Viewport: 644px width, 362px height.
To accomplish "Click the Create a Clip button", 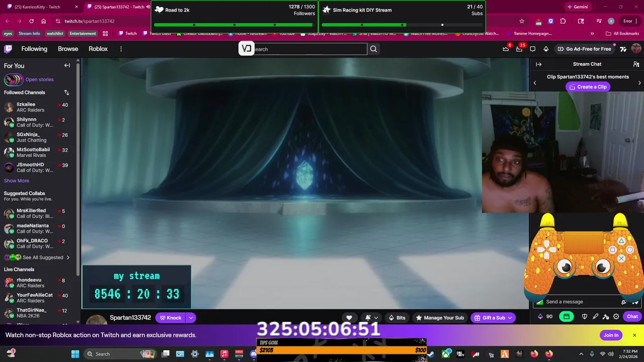I will (x=588, y=87).
